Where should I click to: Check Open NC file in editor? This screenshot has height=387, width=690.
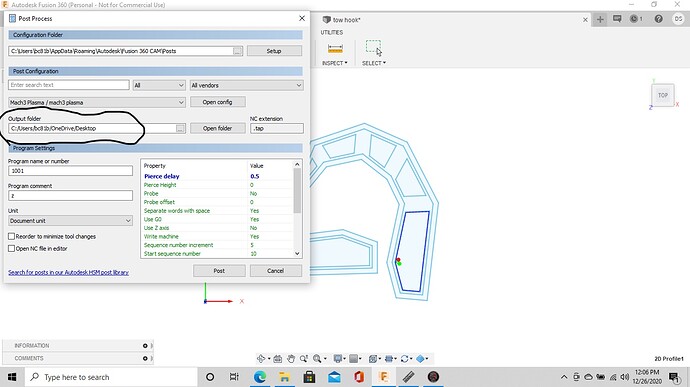tap(11, 248)
